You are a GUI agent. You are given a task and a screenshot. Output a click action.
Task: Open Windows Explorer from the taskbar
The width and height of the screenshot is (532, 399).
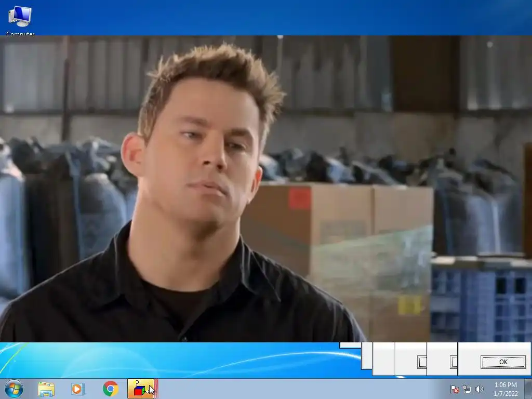click(46, 389)
